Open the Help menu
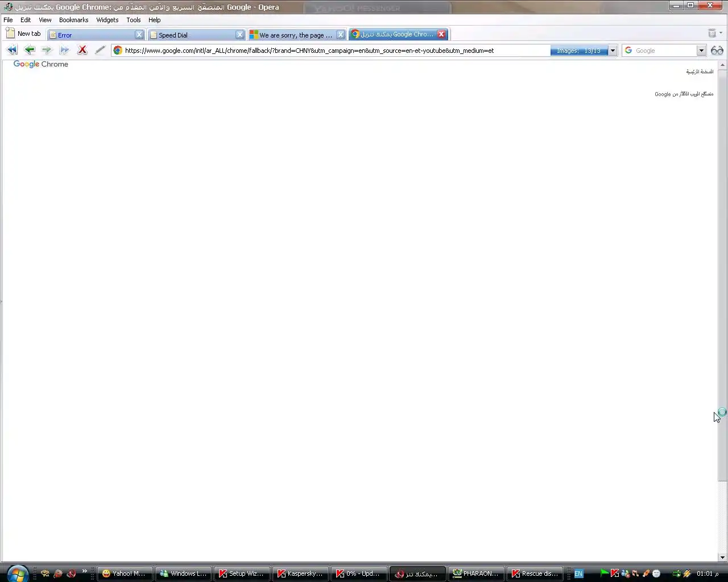728x582 pixels. [x=155, y=20]
